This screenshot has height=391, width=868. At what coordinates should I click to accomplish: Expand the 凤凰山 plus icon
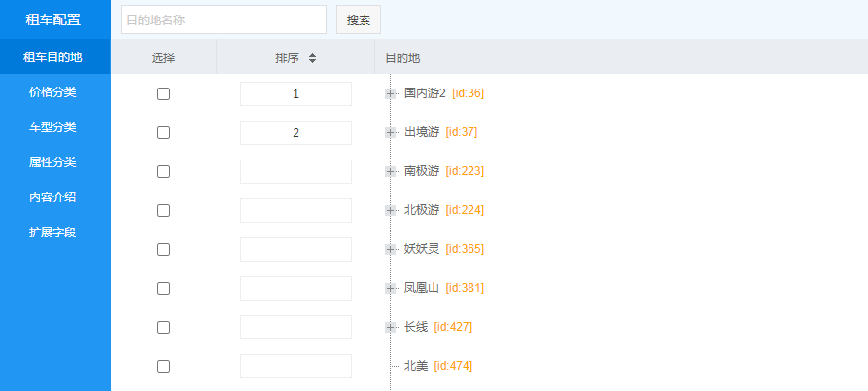point(391,288)
